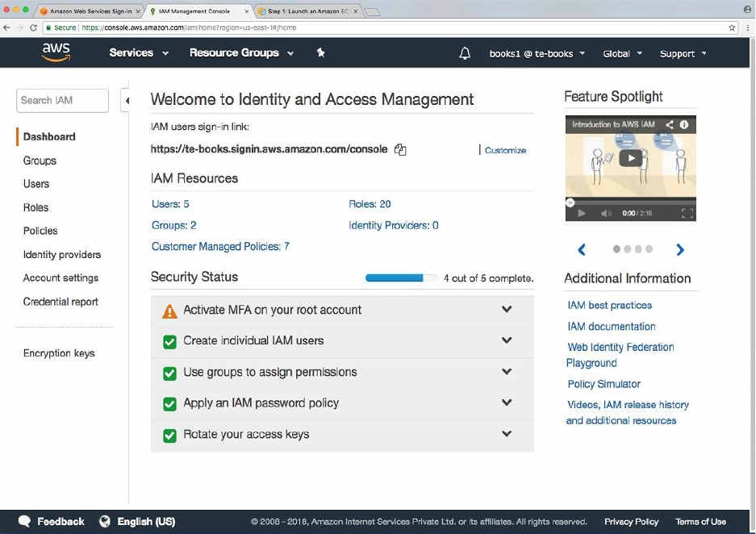Click the warning icon for Activate MFA
This screenshot has height=534, width=756.
[169, 311]
